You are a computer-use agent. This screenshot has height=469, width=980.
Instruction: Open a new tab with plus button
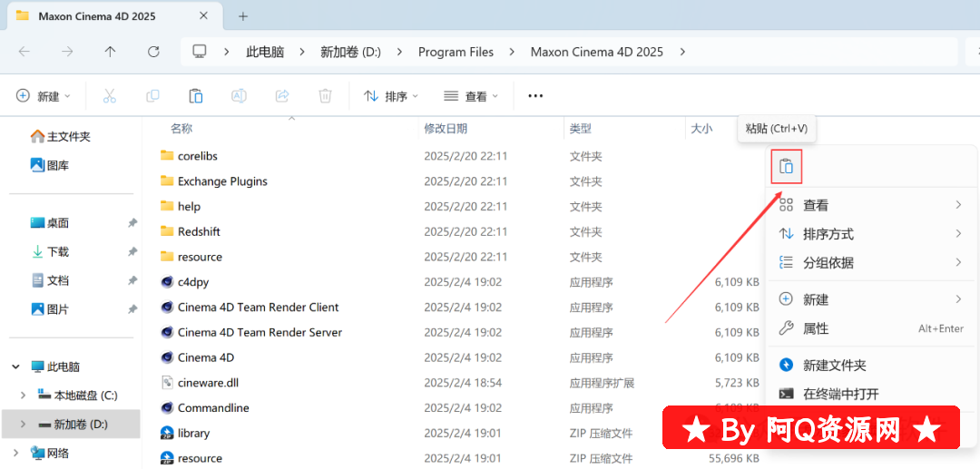243,16
